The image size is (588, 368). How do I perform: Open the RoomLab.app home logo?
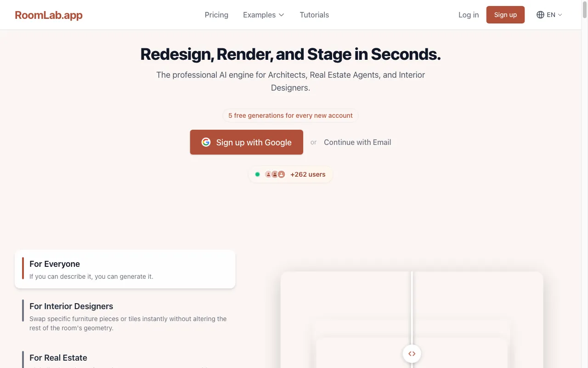click(x=49, y=15)
